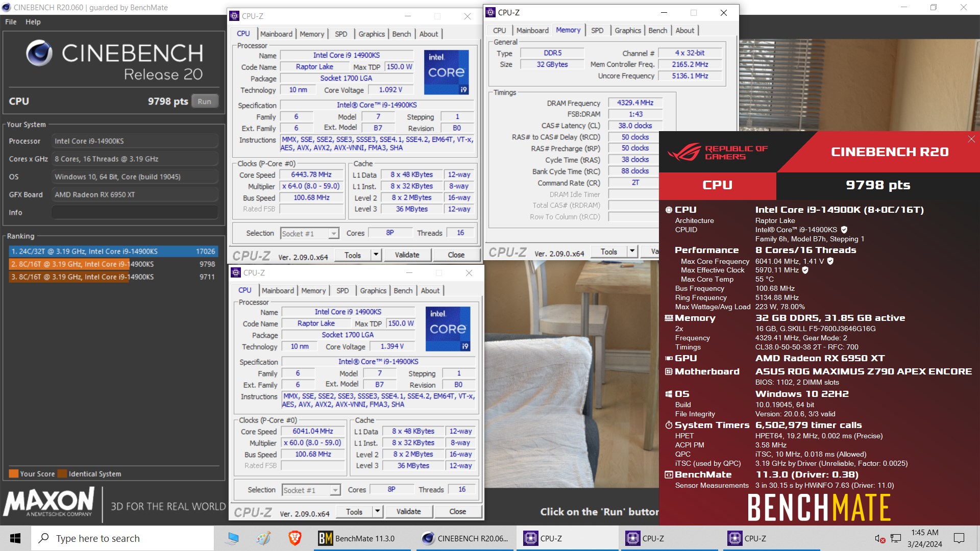Viewport: 980px width, 551px height.
Task: Open the Paint app taskbar icon
Action: point(263,538)
